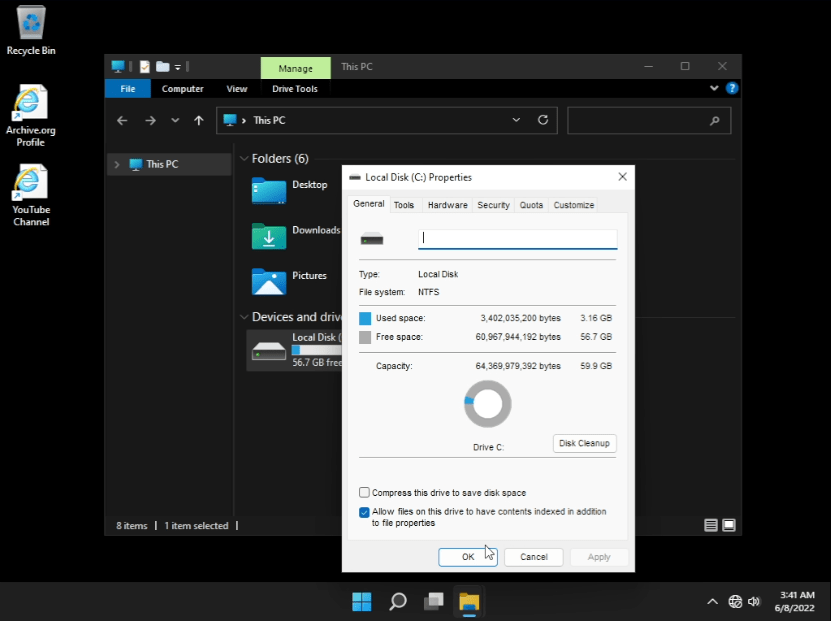Open taskbar Search
Image resolution: width=831 pixels, height=621 pixels.
tap(398, 601)
